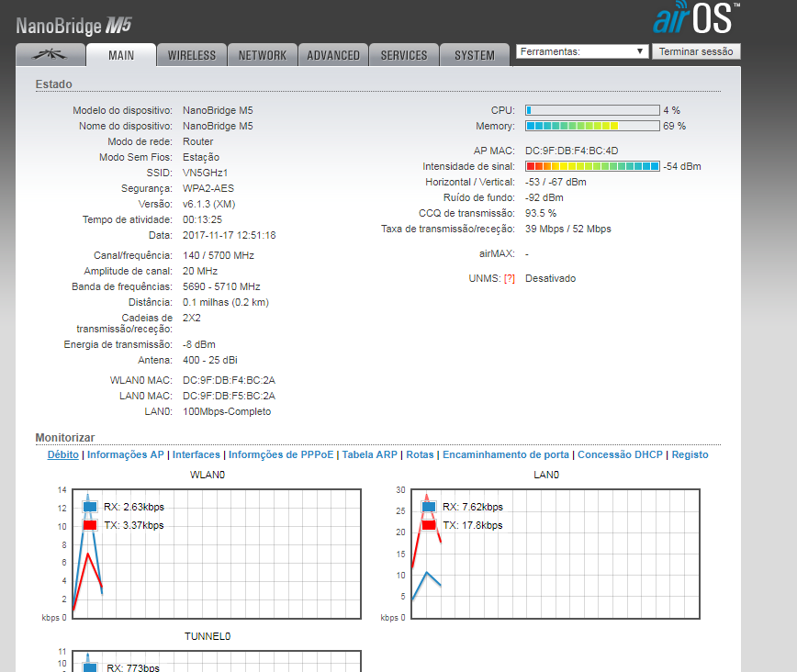Open the WIRELESS tab
The width and height of the screenshot is (797, 672).
coord(192,55)
